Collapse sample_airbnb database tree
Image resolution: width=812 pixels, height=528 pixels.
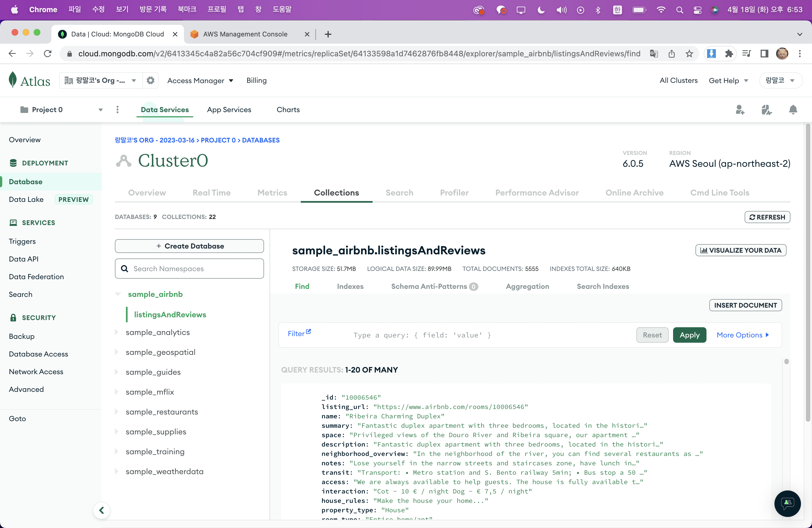[118, 294]
